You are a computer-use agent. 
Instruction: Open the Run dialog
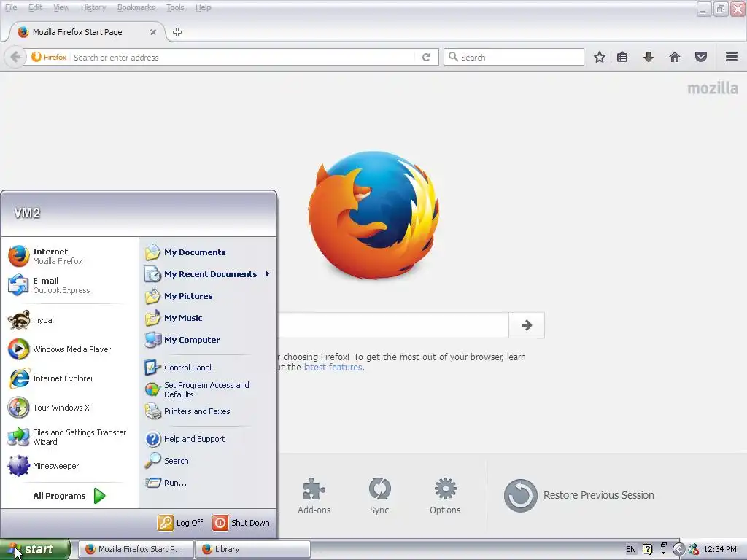click(x=207, y=483)
